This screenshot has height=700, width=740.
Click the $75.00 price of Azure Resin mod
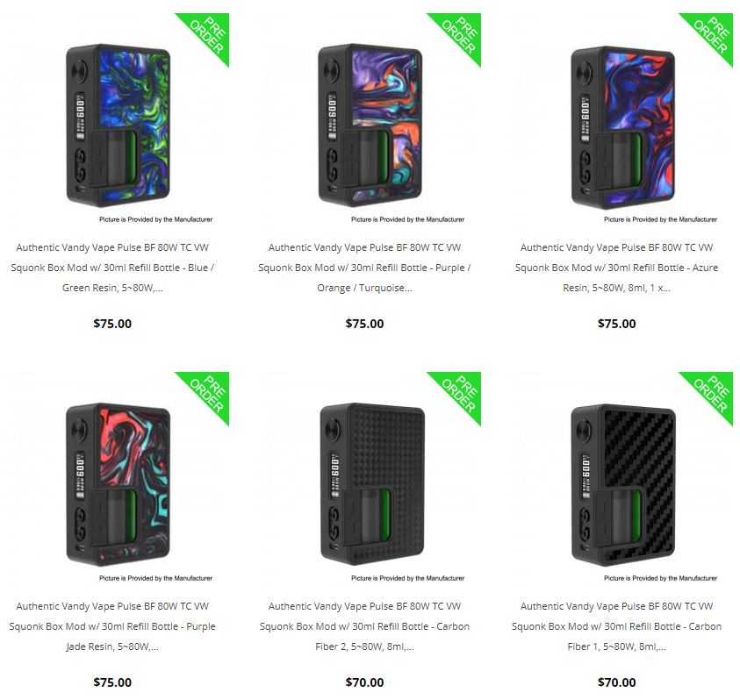(616, 324)
